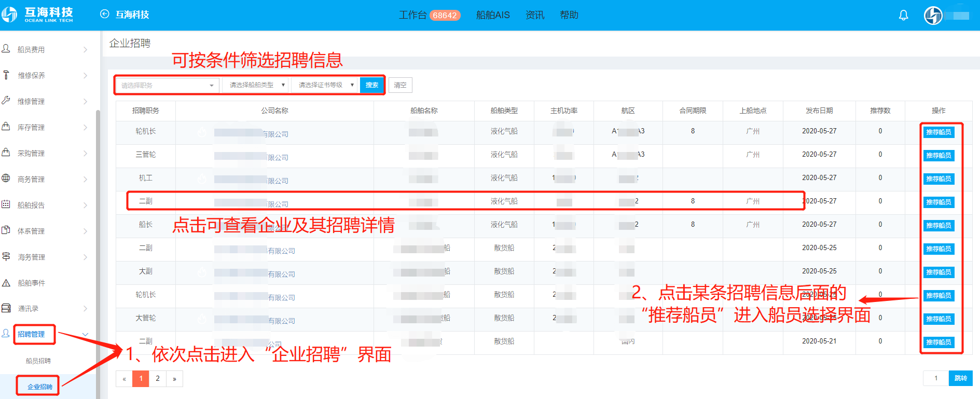Expand the 船舶报告 menu chevron

[x=85, y=205]
